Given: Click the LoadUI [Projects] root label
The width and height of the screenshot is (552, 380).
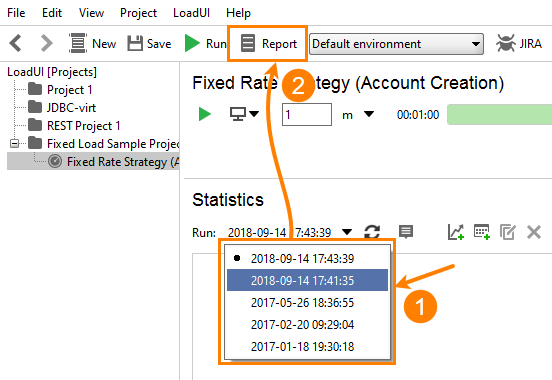Looking at the screenshot, I should [52, 72].
